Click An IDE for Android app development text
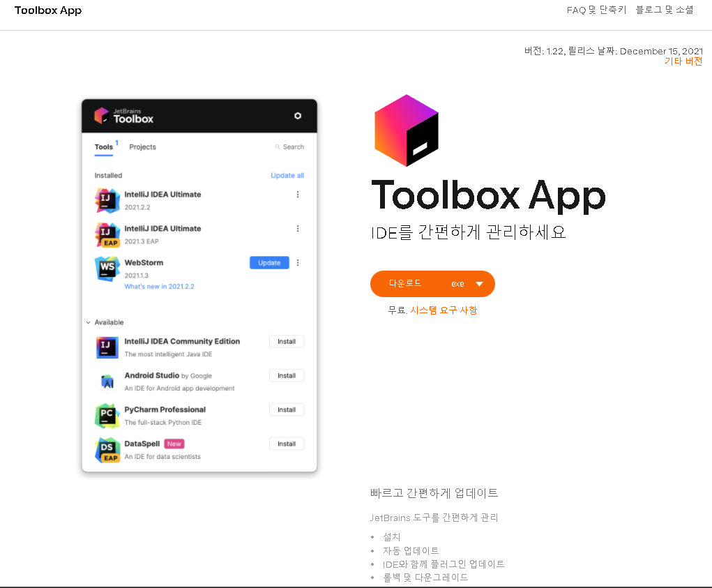 point(180,389)
